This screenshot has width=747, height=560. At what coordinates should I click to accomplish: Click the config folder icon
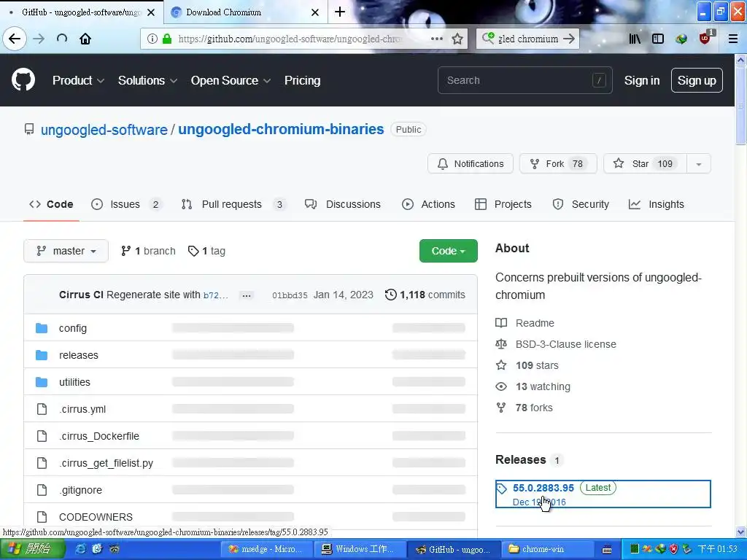coord(42,328)
